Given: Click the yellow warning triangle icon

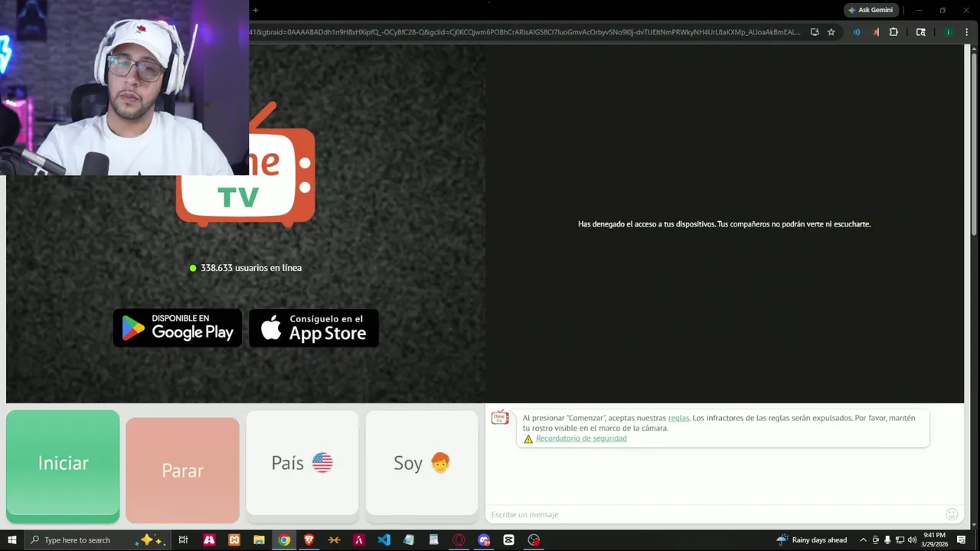Looking at the screenshot, I should coord(528,439).
